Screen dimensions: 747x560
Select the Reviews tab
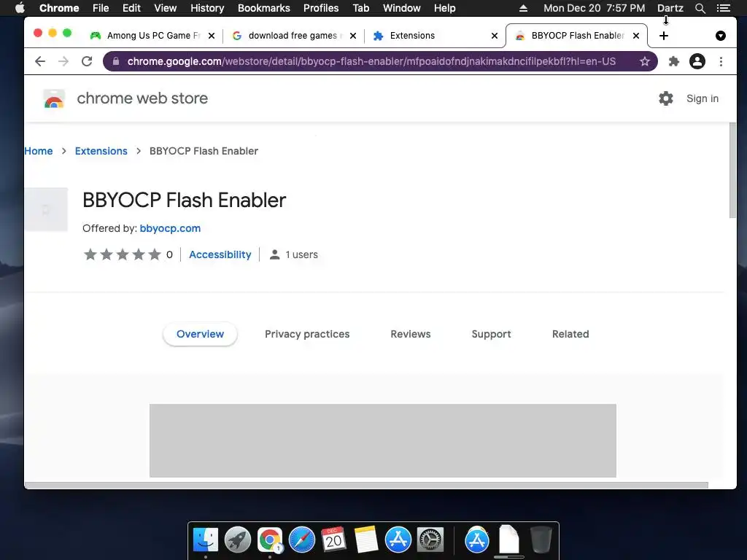pyautogui.click(x=411, y=334)
